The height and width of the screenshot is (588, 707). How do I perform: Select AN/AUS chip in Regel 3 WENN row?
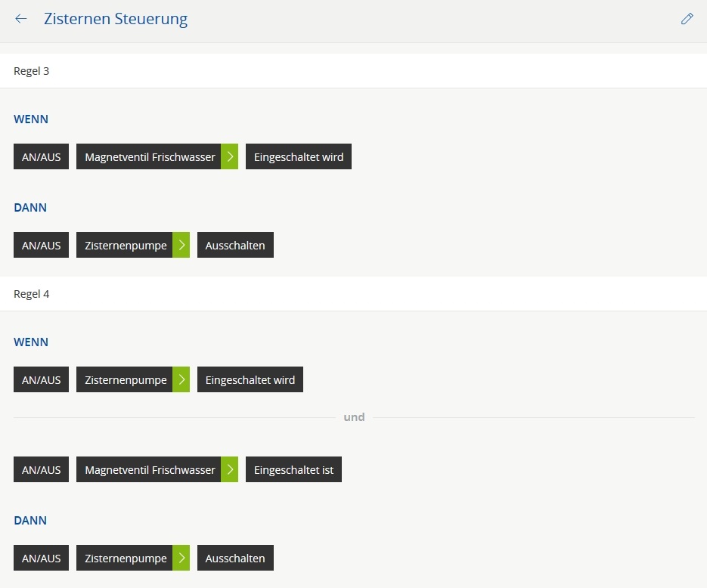41,157
